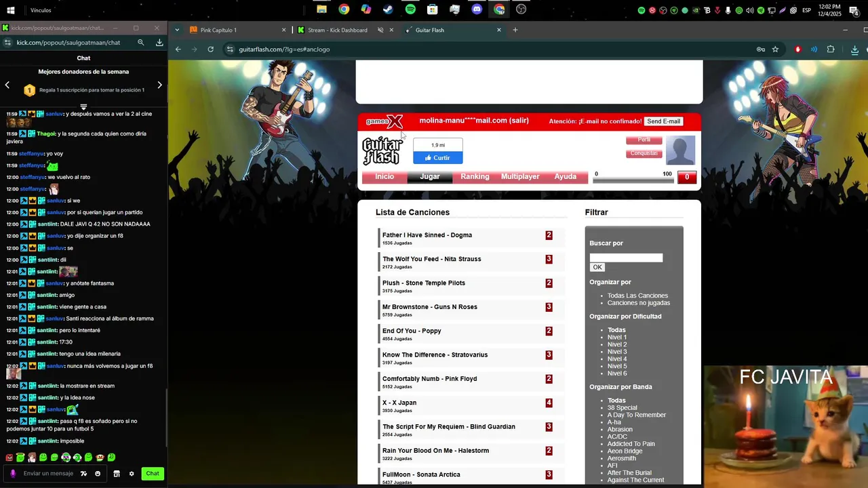Click the Guitar Flash logo
Viewport: 868px width, 488px height.
(382, 150)
